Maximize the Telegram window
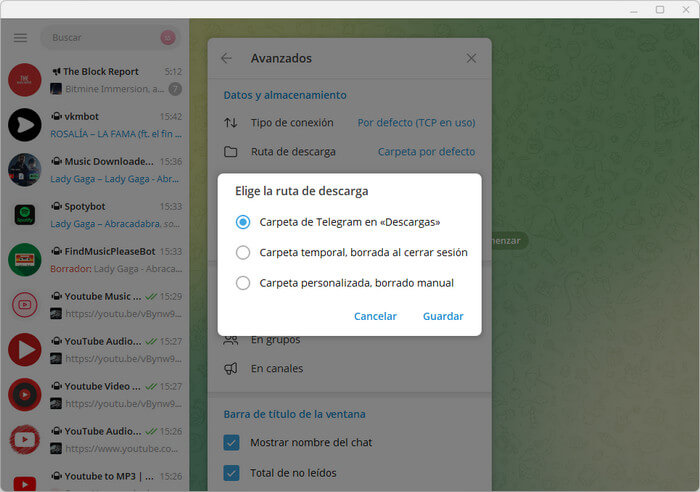 click(x=660, y=9)
